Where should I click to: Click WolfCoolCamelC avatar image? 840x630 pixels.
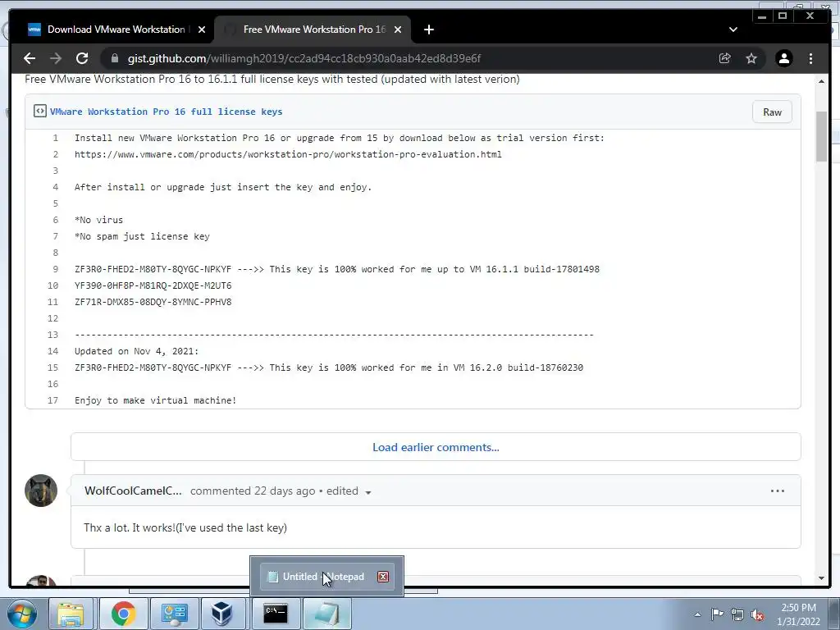(41, 491)
